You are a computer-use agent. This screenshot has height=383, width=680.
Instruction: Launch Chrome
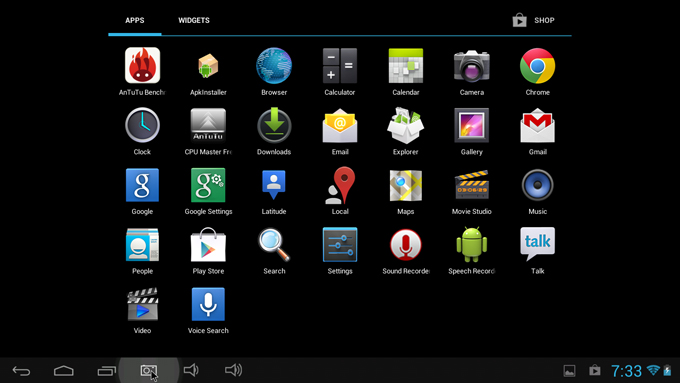pos(537,65)
